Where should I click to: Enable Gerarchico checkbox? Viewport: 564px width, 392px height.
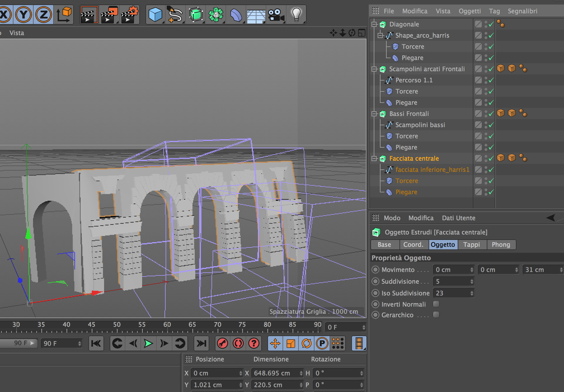point(436,315)
